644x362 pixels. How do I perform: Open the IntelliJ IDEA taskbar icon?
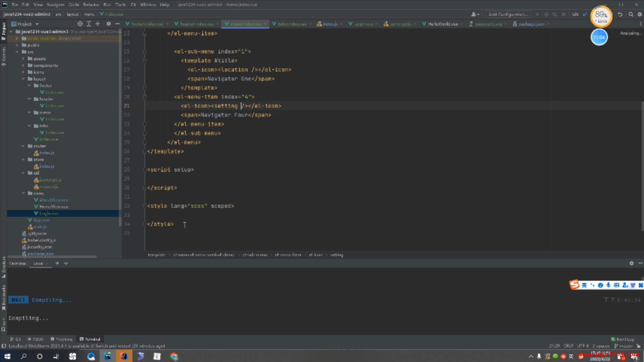[124, 356]
